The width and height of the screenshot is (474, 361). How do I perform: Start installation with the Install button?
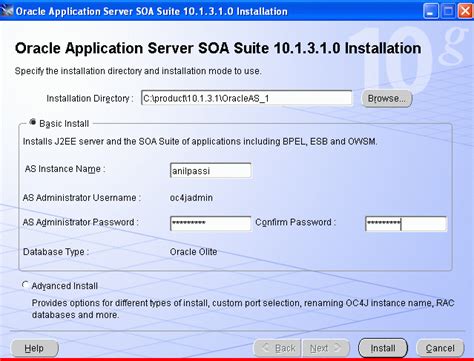point(383,348)
